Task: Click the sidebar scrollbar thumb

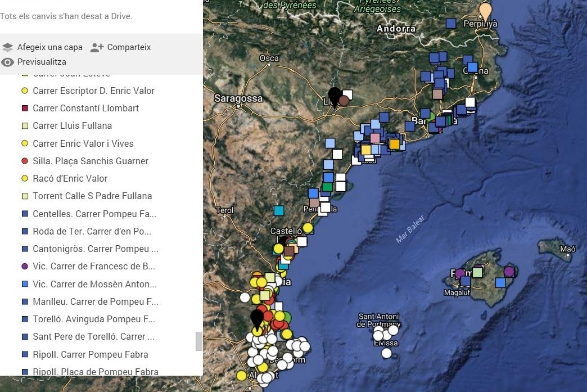Action: [198, 341]
